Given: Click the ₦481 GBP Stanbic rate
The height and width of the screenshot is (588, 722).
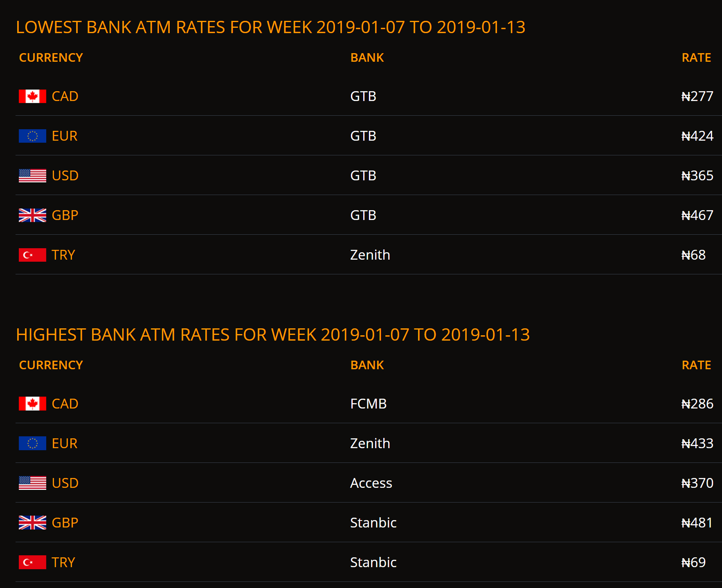Looking at the screenshot, I should (x=697, y=523).
